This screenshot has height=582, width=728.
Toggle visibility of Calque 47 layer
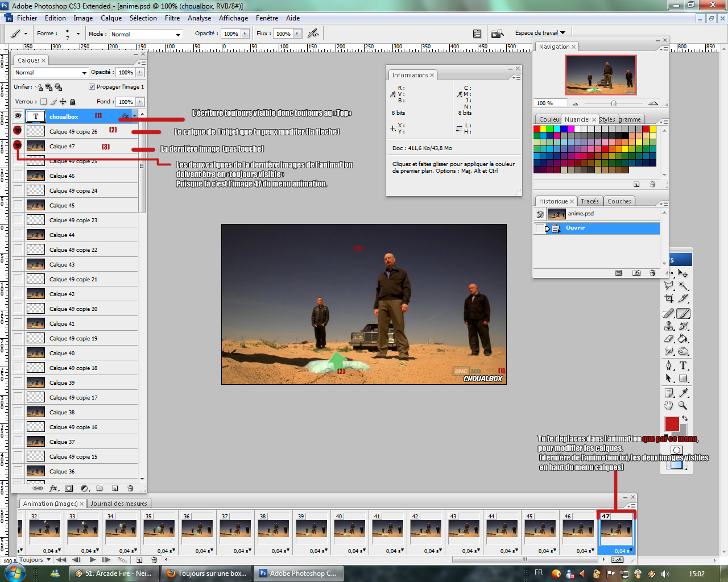point(18,145)
